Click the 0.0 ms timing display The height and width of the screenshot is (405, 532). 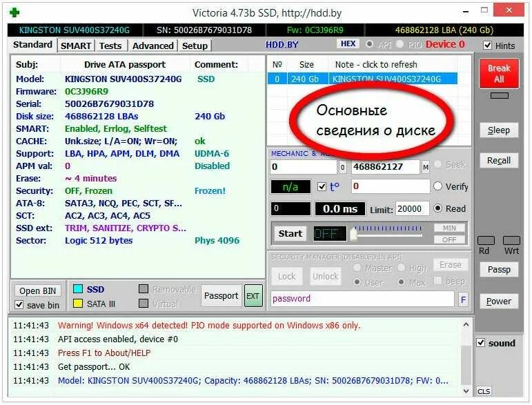point(340,209)
